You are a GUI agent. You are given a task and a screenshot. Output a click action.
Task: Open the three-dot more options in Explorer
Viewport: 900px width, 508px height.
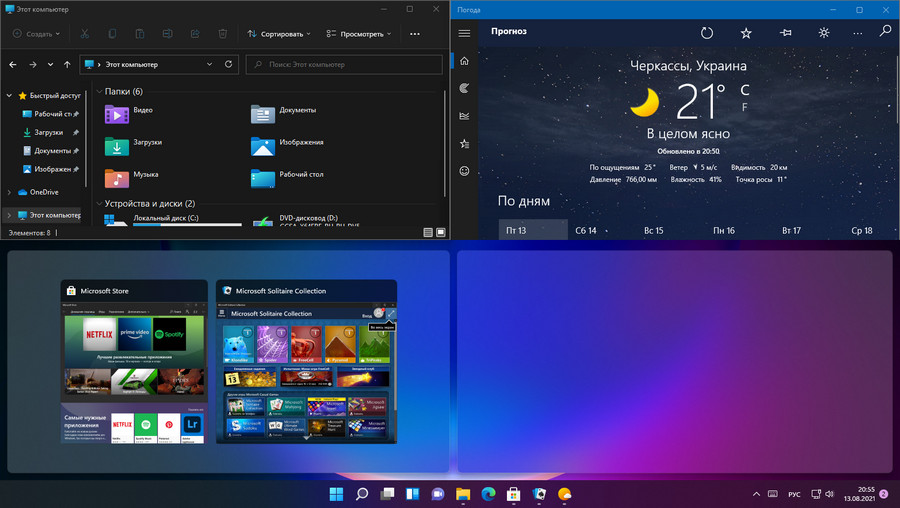tap(415, 34)
